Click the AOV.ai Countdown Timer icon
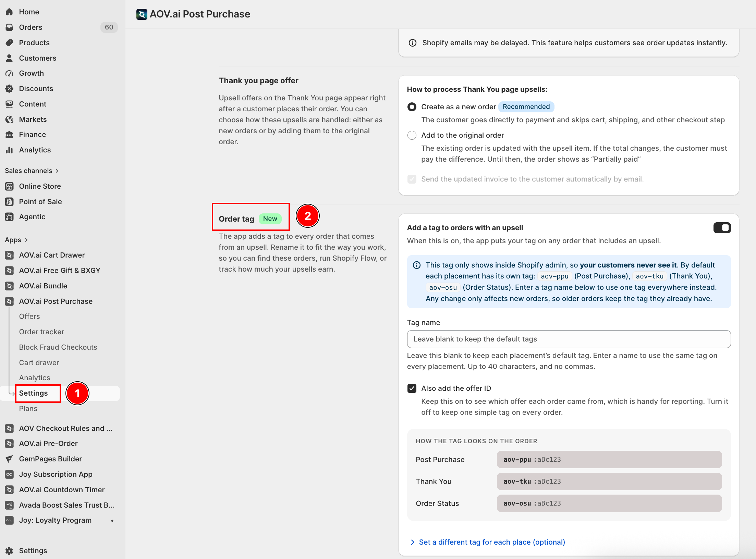The width and height of the screenshot is (756, 559). (x=9, y=490)
